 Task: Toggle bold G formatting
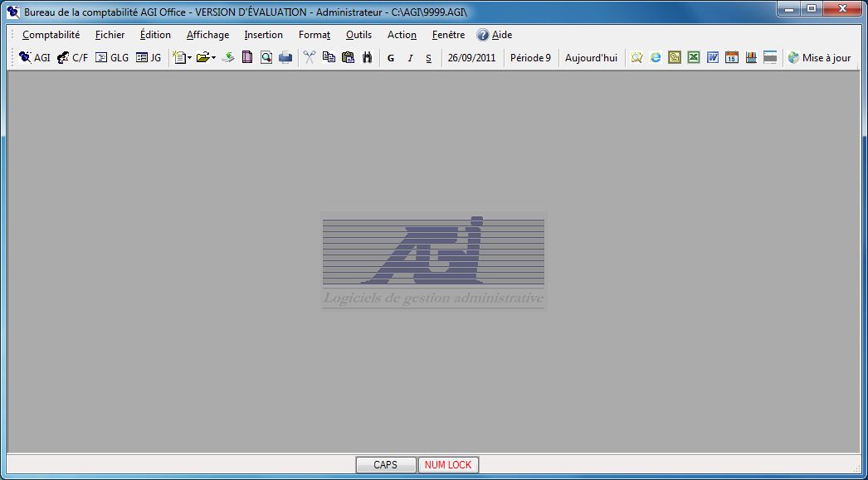click(391, 58)
